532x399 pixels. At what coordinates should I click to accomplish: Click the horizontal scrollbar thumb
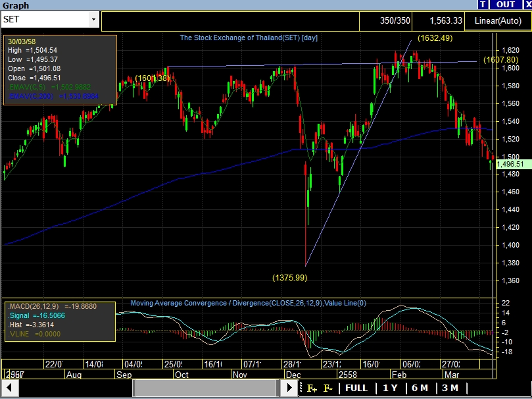(x=205, y=387)
